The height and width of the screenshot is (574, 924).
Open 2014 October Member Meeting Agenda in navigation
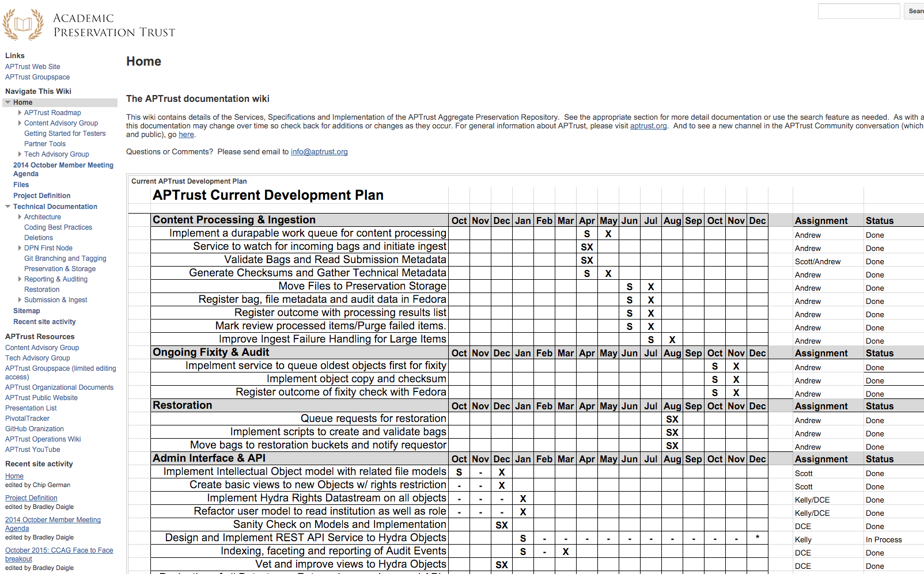[63, 169]
